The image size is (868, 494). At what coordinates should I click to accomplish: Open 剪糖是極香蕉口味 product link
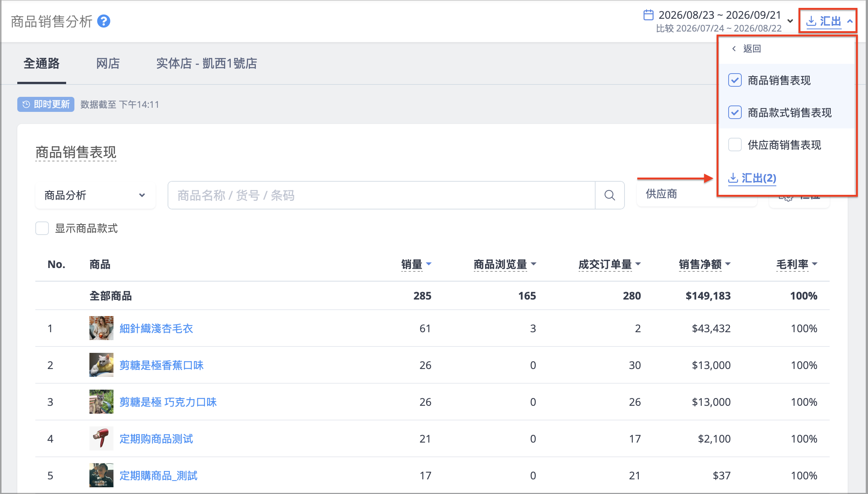(x=161, y=365)
